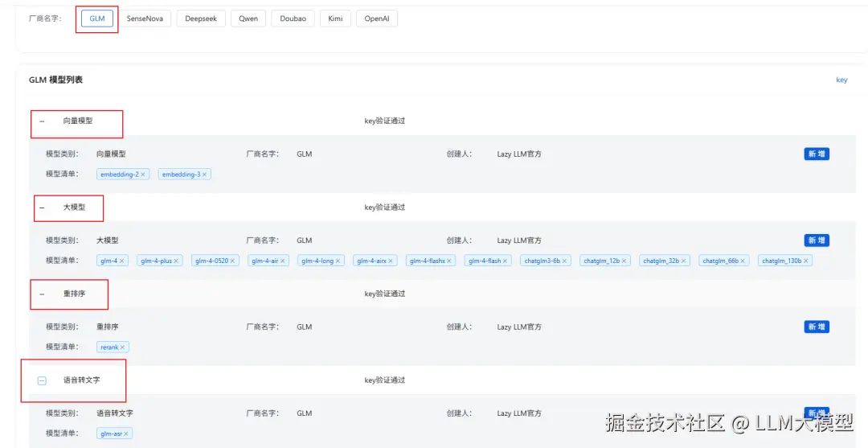868x448 pixels.
Task: Select the GLM vendor tab
Action: [x=97, y=18]
